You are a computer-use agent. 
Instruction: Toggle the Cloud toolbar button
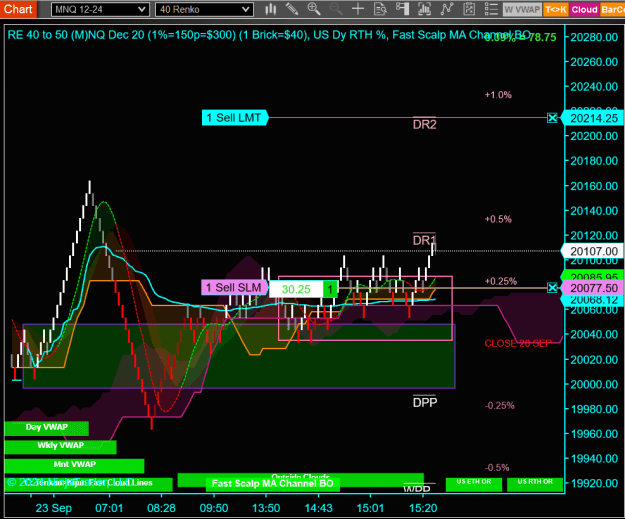click(x=584, y=9)
